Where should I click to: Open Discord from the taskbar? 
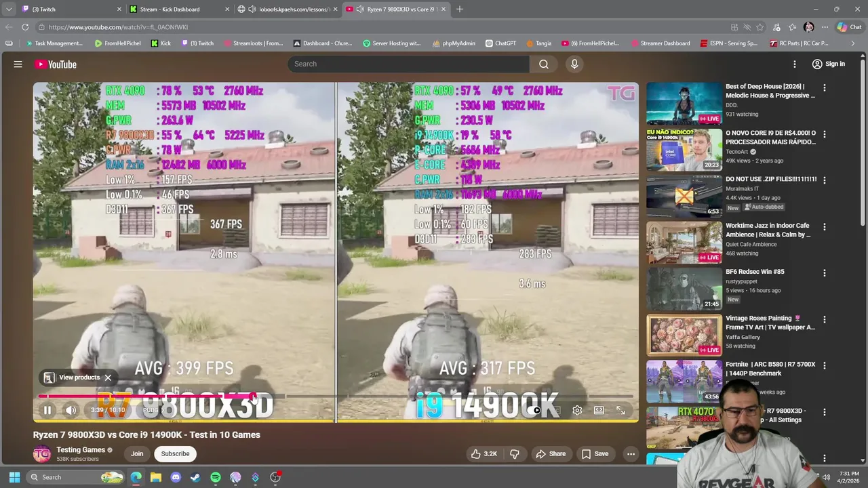[176, 477]
